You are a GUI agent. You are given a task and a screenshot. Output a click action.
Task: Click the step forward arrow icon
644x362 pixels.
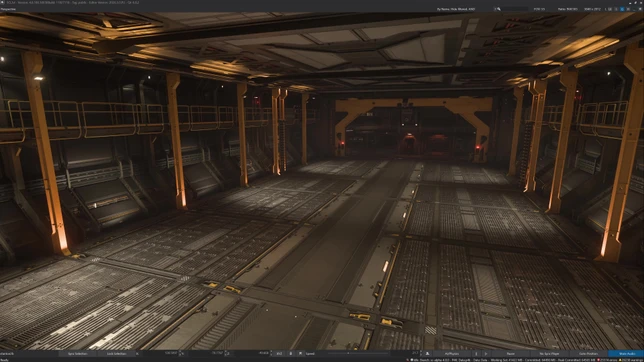(x=486, y=353)
